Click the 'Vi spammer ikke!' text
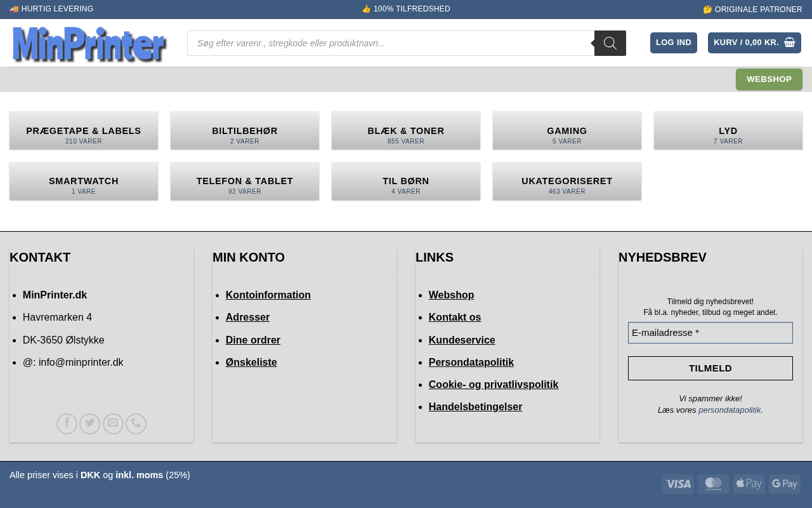Viewport: 812px width, 508px height. coord(710,399)
